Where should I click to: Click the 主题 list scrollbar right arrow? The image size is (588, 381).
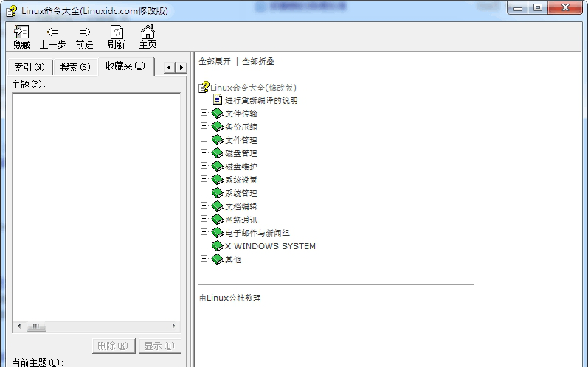(x=173, y=326)
